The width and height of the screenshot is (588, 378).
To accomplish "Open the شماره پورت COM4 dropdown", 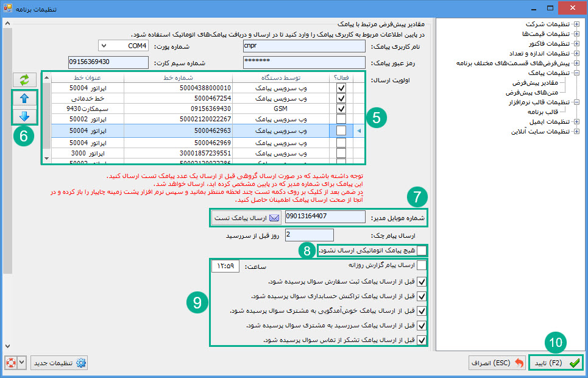I will click(x=103, y=46).
